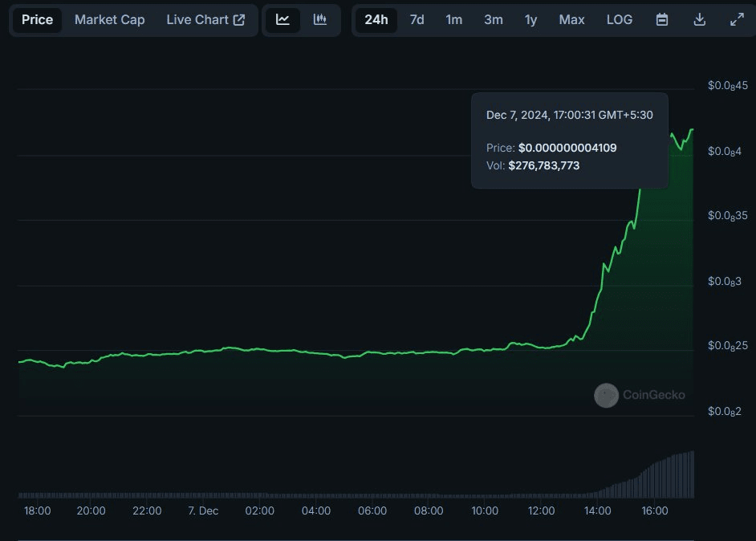Click the tooltip date Dec 7, 2024
756x541 pixels.
point(518,115)
